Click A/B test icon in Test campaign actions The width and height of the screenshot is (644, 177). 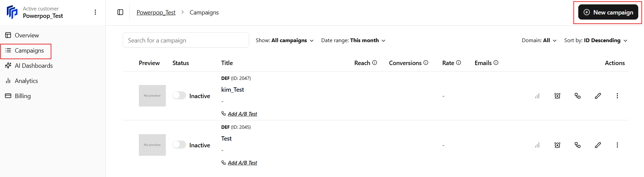[578, 145]
